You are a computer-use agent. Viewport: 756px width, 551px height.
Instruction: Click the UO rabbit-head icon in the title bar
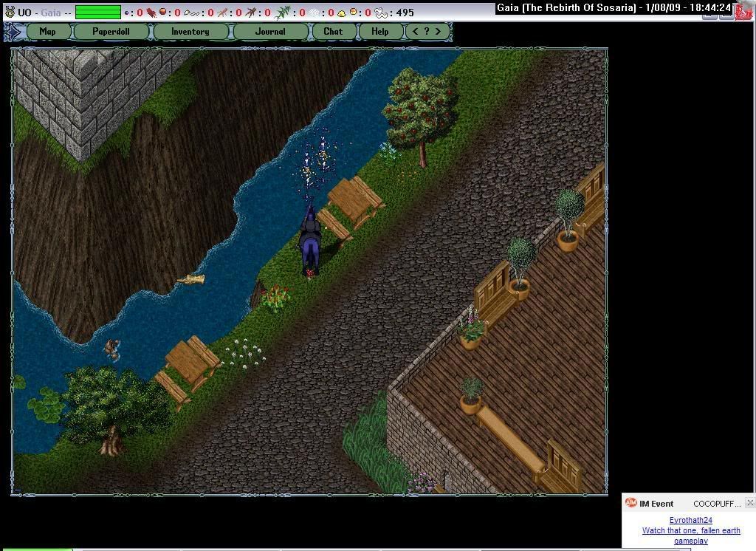[x=9, y=12]
